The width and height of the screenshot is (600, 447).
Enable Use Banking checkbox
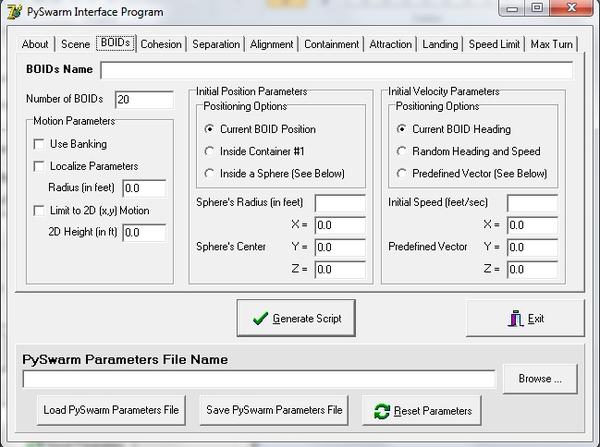click(x=39, y=144)
